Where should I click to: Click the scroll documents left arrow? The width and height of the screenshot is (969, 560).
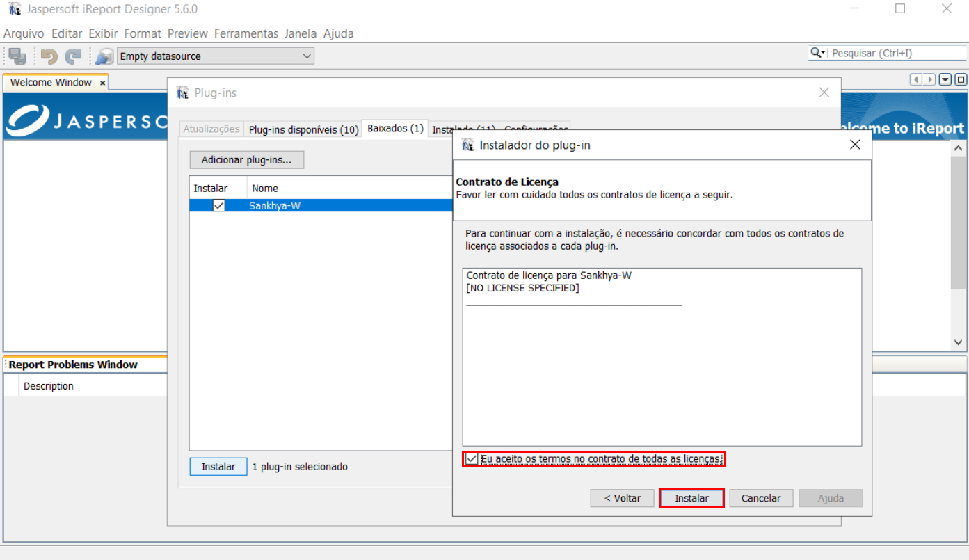pos(917,80)
